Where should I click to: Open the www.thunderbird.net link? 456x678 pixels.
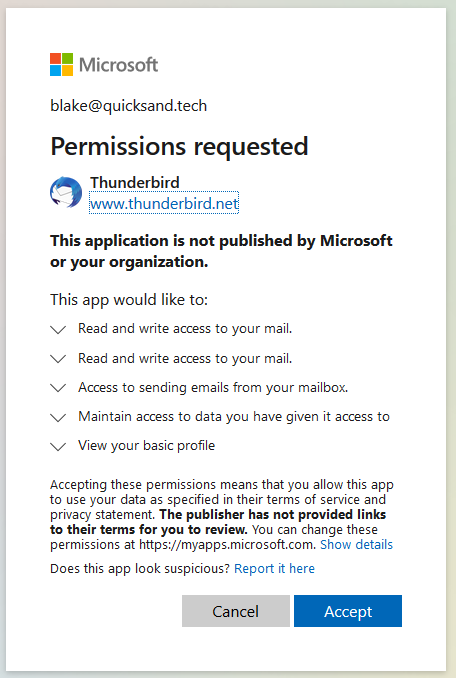[x=164, y=203]
